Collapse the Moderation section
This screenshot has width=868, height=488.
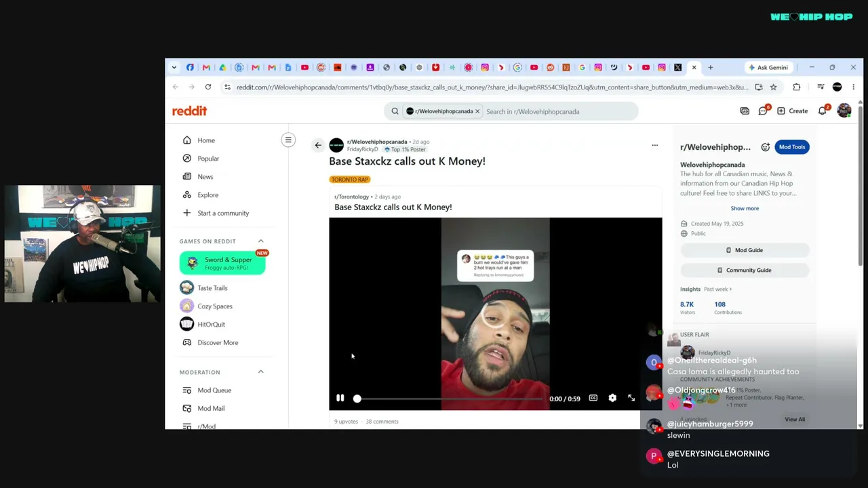coord(260,372)
